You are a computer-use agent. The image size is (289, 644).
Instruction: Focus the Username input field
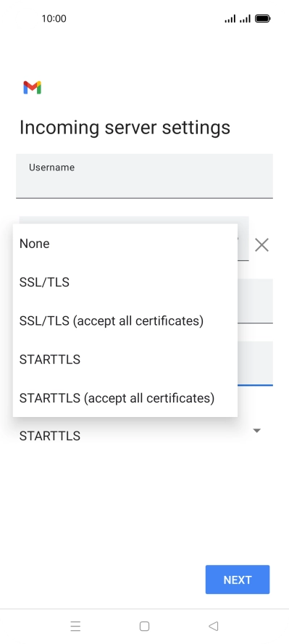click(144, 176)
